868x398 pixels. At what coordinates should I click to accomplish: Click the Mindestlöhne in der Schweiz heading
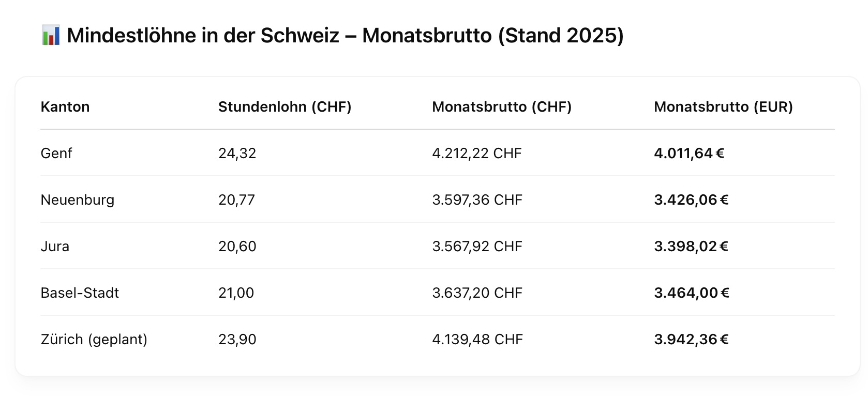coord(346,36)
